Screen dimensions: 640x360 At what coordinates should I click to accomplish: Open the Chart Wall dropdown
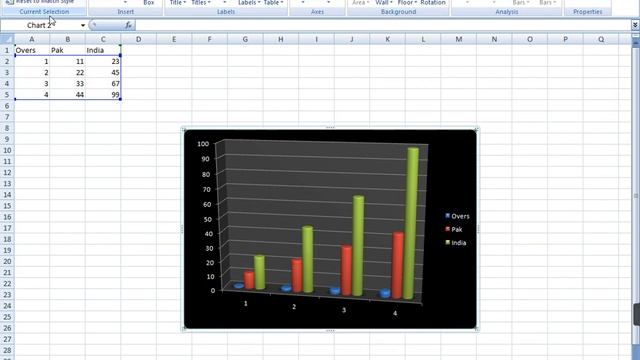tap(384, 3)
